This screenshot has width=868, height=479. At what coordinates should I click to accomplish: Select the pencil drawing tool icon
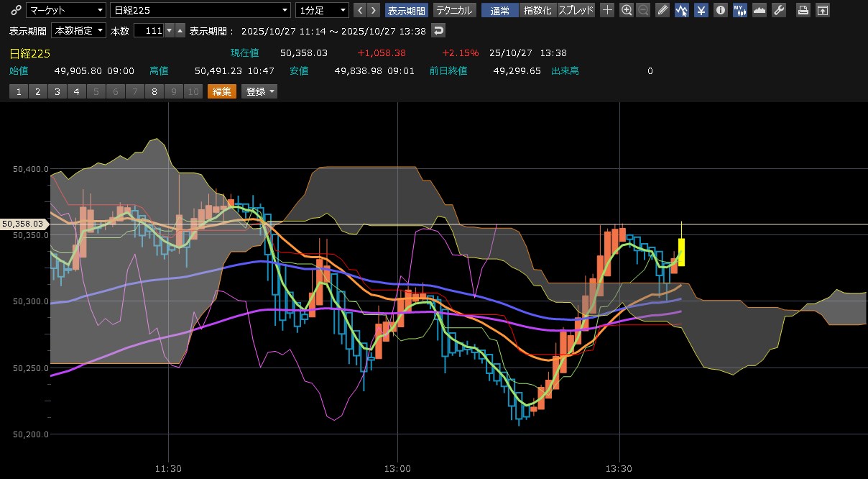point(662,10)
